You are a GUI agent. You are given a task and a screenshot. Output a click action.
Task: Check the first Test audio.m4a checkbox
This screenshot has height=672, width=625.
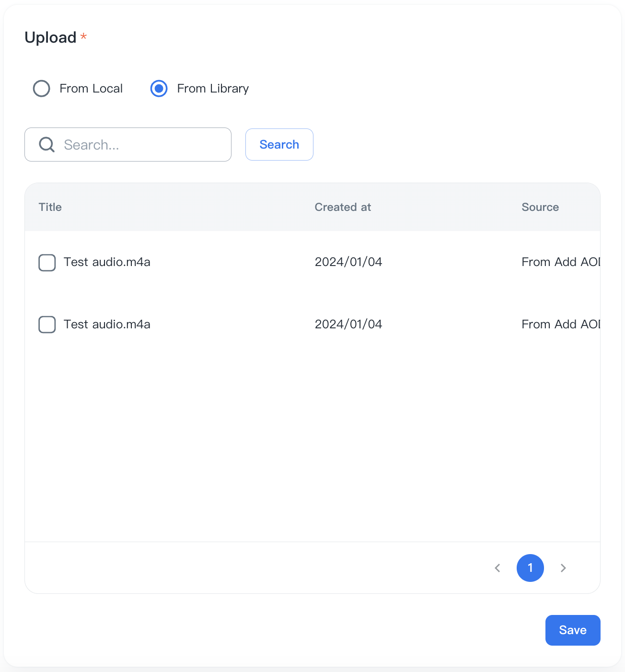[x=47, y=263]
